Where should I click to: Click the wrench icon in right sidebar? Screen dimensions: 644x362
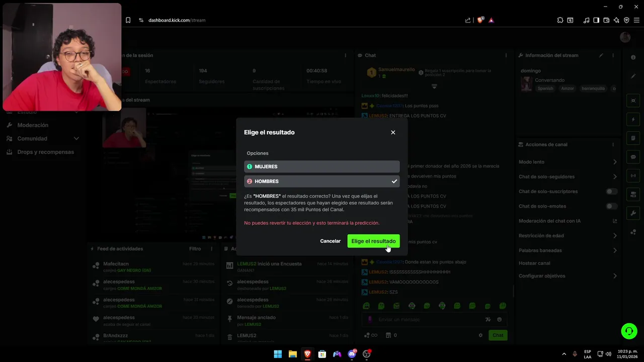click(633, 213)
